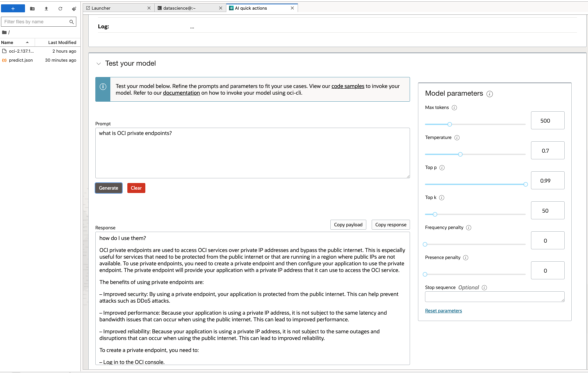Click the Model parameters info icon
588x373 pixels.
pyautogui.click(x=490, y=94)
